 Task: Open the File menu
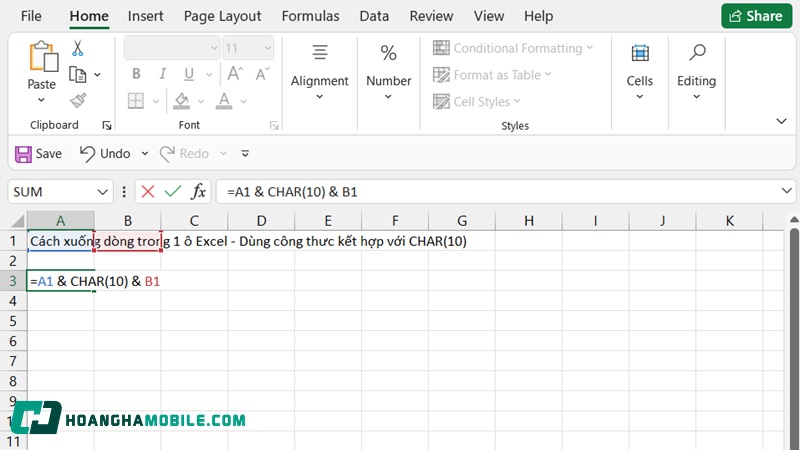(31, 16)
